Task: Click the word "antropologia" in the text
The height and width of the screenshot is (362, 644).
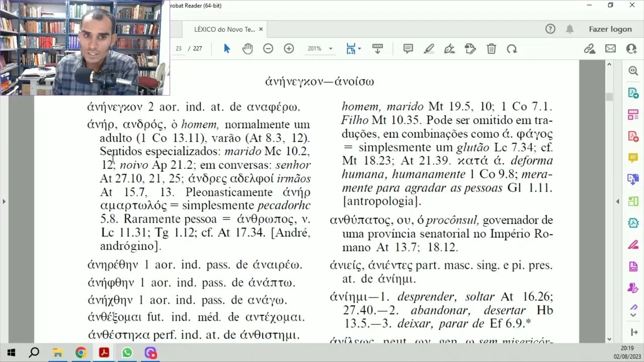Action: coord(381,202)
